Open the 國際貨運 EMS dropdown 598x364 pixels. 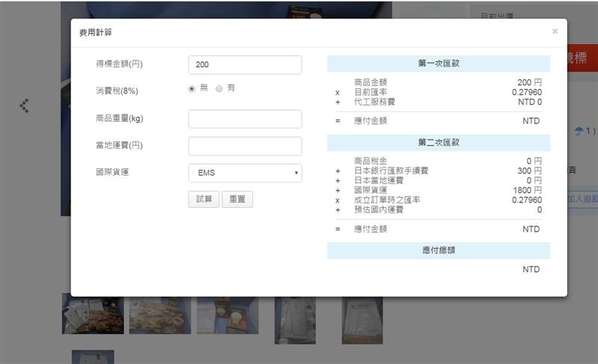coord(245,173)
